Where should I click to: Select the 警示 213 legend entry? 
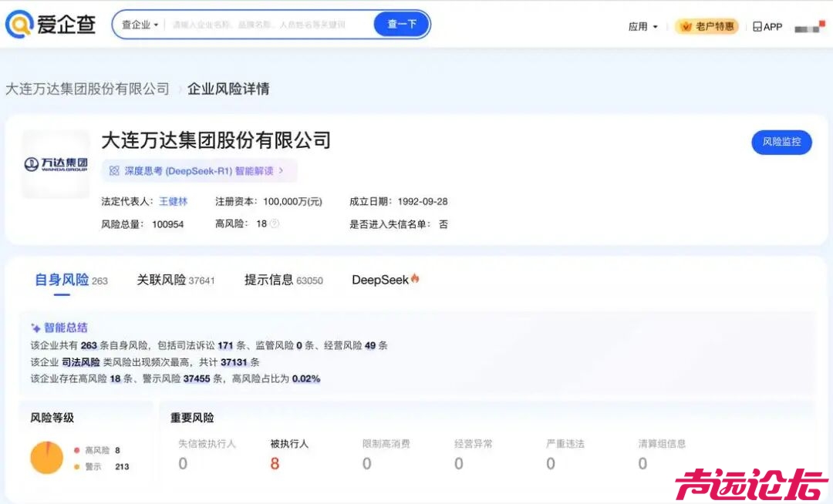[101, 467]
